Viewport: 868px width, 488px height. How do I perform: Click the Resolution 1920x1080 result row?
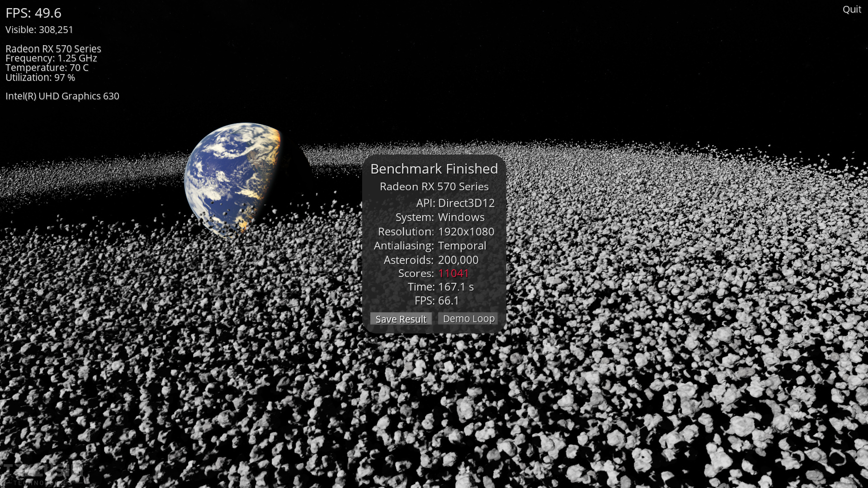(x=436, y=232)
